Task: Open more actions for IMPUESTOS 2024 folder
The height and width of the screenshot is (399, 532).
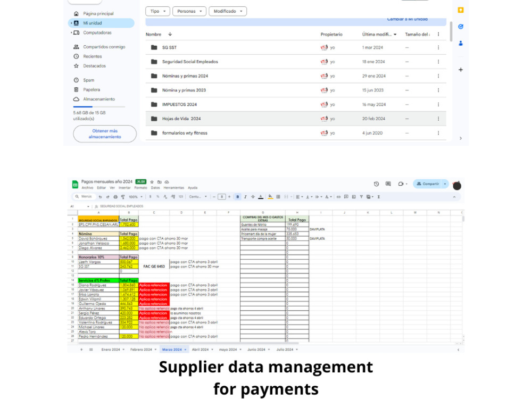Action: pos(438,104)
